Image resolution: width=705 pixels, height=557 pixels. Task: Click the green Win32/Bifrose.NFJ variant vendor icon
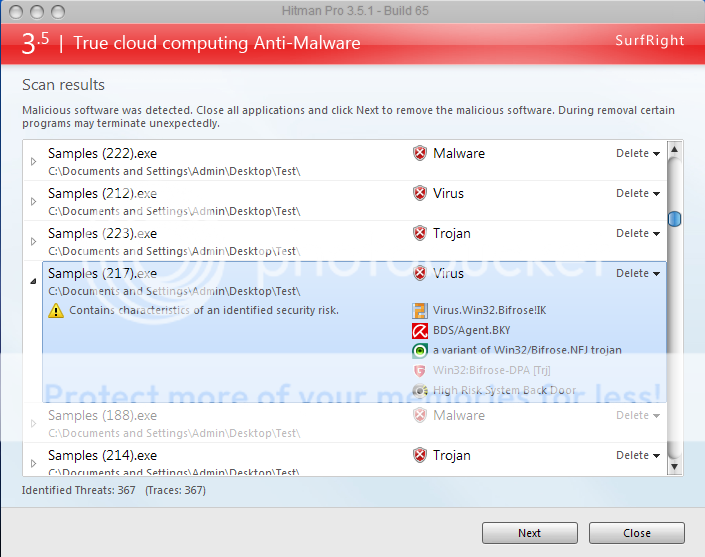click(x=420, y=350)
